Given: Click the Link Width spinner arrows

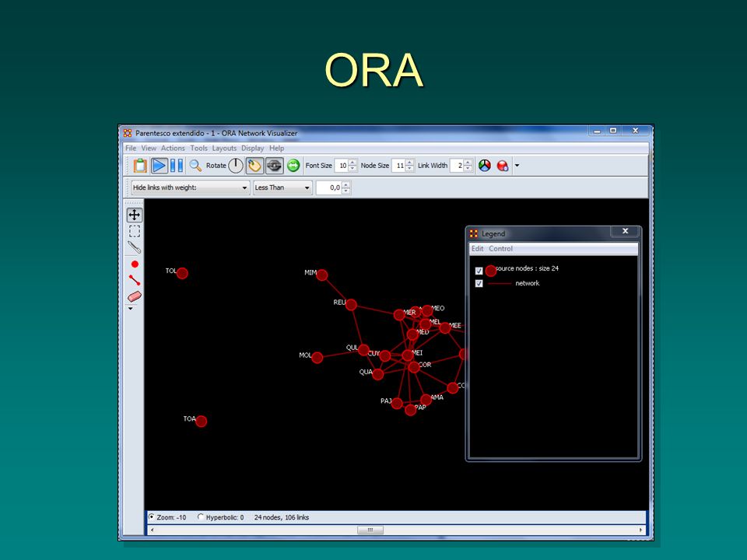Looking at the screenshot, I should point(468,166).
